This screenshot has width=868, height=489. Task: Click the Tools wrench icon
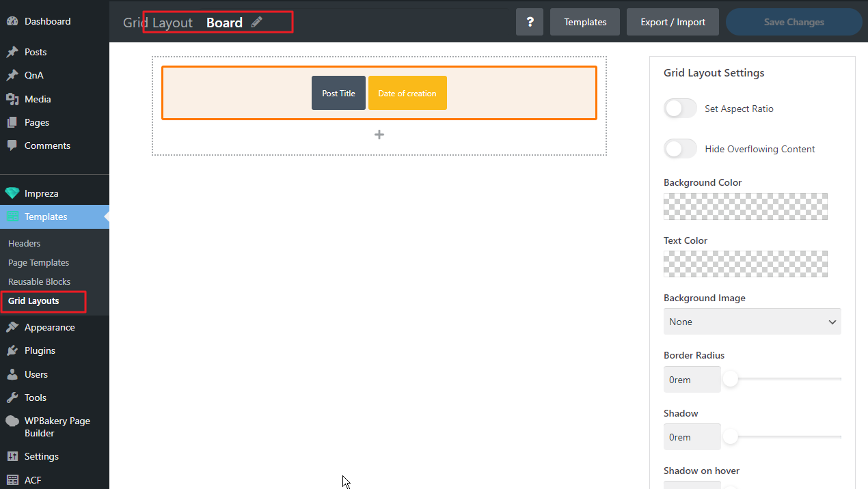(12, 397)
